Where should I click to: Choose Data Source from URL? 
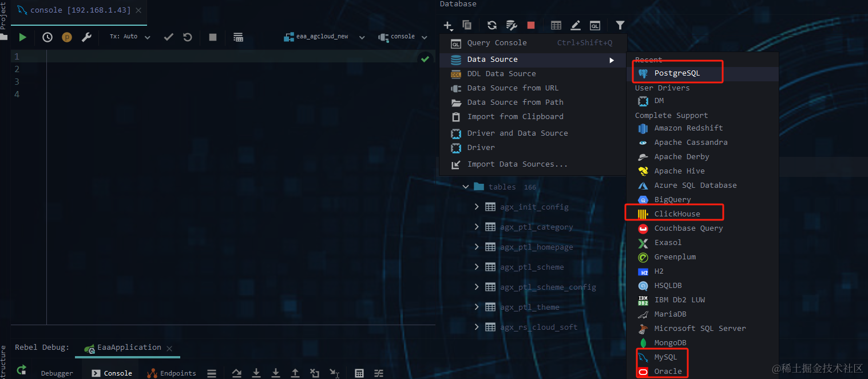[x=533, y=88]
